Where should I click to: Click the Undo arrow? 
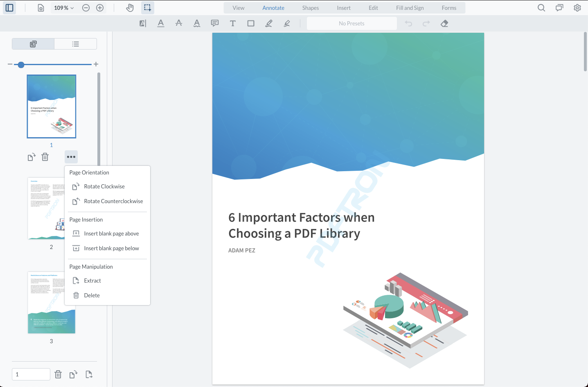pyautogui.click(x=408, y=23)
